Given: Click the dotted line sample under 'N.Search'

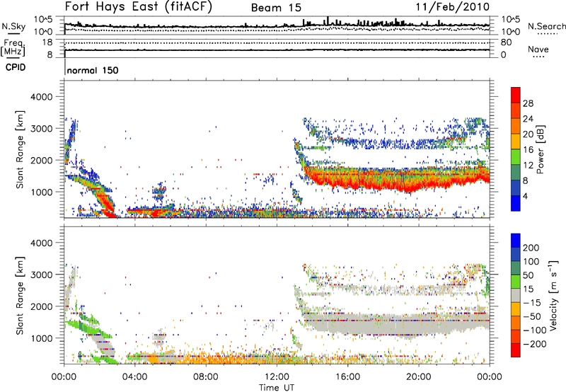Looking at the screenshot, I should pyautogui.click(x=547, y=34).
